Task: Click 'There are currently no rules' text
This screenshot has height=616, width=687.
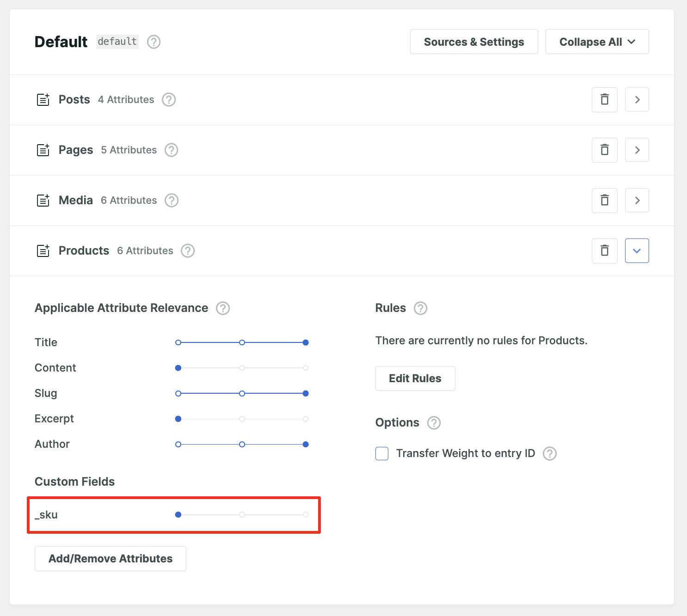Action: point(481,341)
